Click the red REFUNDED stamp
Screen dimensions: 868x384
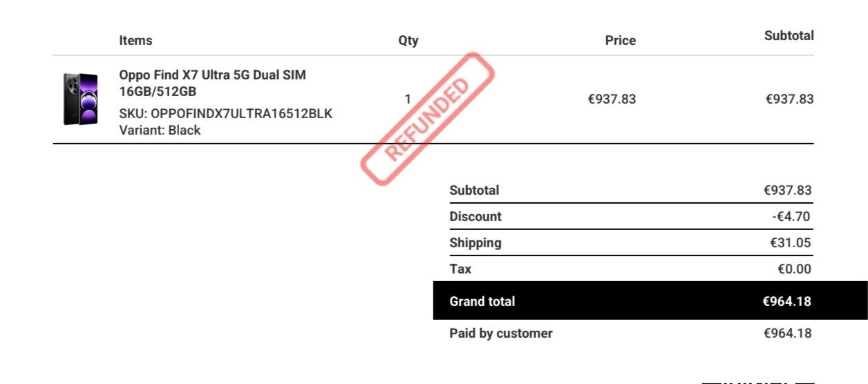(x=428, y=117)
